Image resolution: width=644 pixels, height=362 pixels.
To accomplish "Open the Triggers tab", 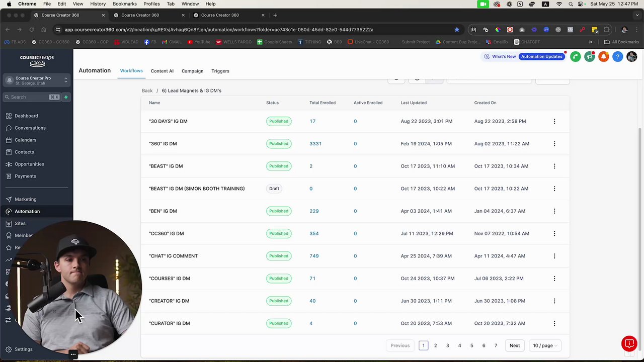I will (x=220, y=71).
